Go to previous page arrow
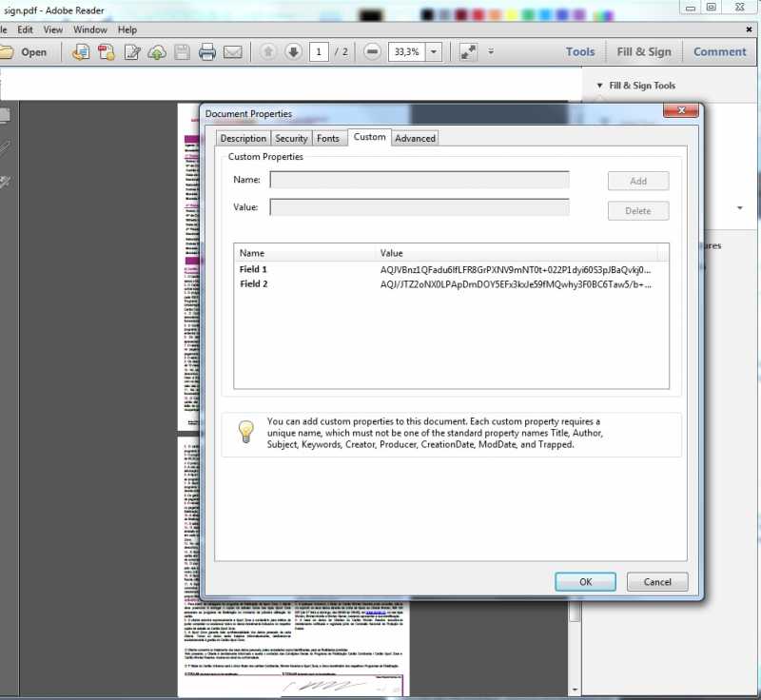 click(x=268, y=51)
